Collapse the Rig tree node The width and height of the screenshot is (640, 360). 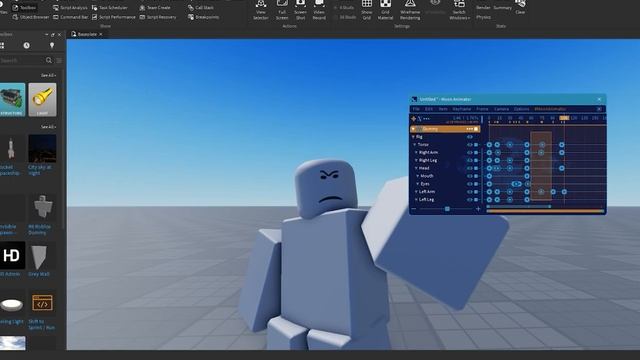click(413, 137)
